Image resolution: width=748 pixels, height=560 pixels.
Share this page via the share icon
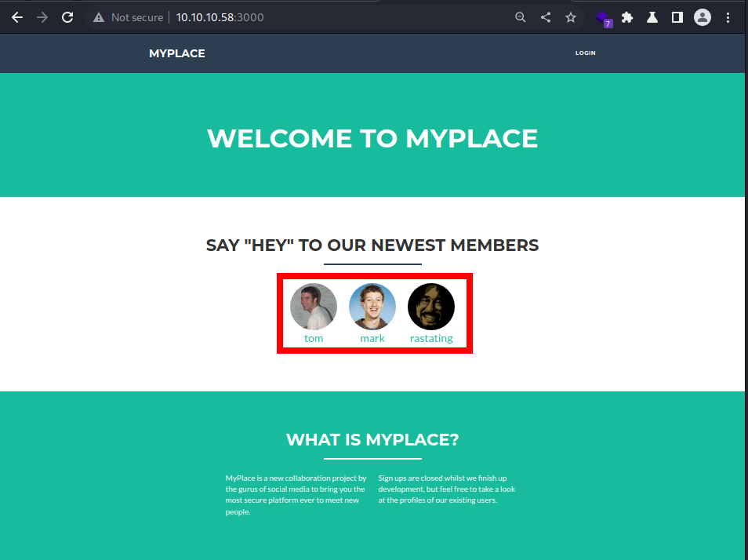click(546, 18)
